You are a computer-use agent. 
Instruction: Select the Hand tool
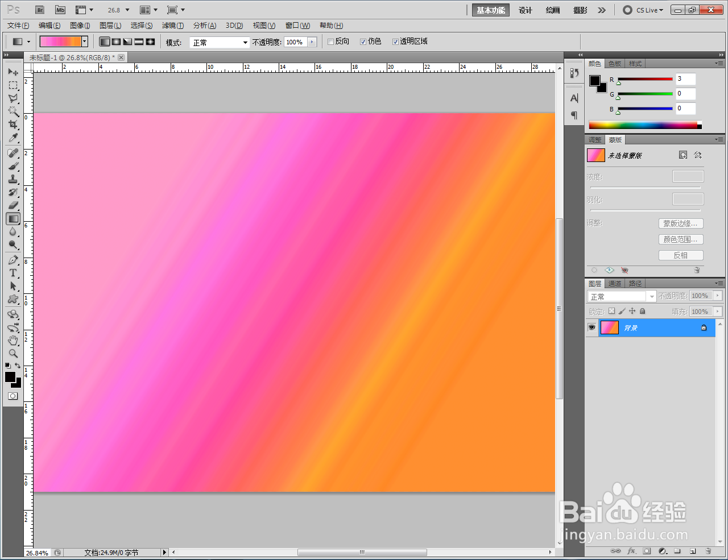(x=13, y=341)
